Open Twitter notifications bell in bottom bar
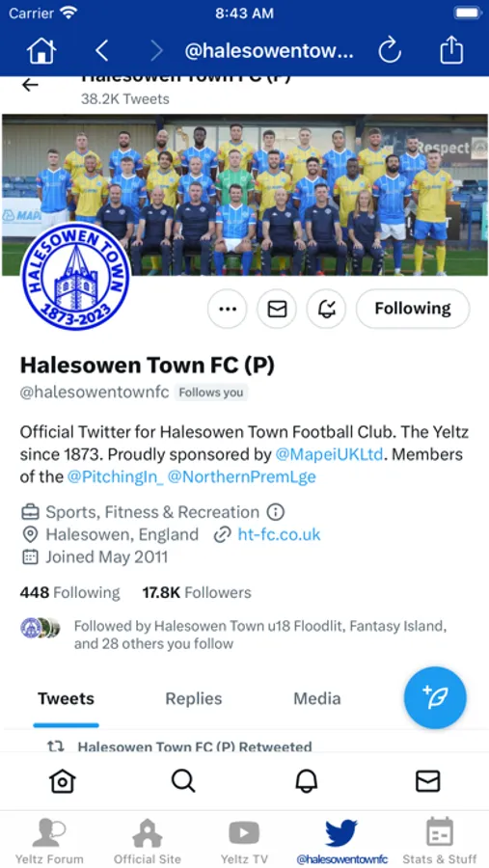 click(x=306, y=781)
